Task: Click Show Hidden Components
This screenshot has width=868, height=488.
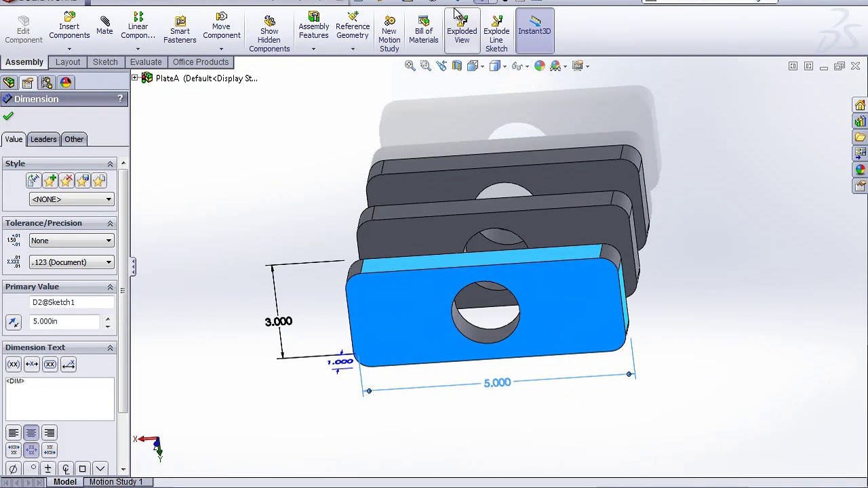Action: (x=269, y=34)
